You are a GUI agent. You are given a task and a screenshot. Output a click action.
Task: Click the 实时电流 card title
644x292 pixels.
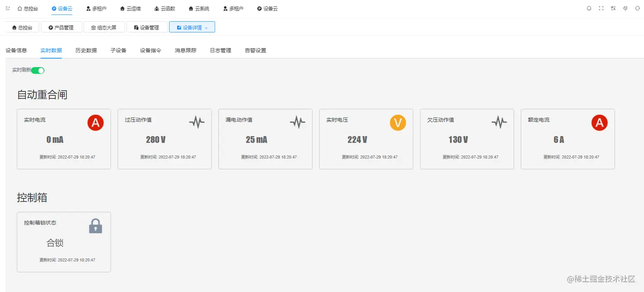click(x=34, y=120)
